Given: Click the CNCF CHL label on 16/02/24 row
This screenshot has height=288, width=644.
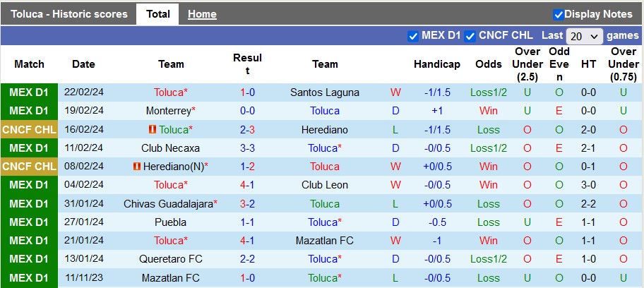Looking at the screenshot, I should point(29,130).
